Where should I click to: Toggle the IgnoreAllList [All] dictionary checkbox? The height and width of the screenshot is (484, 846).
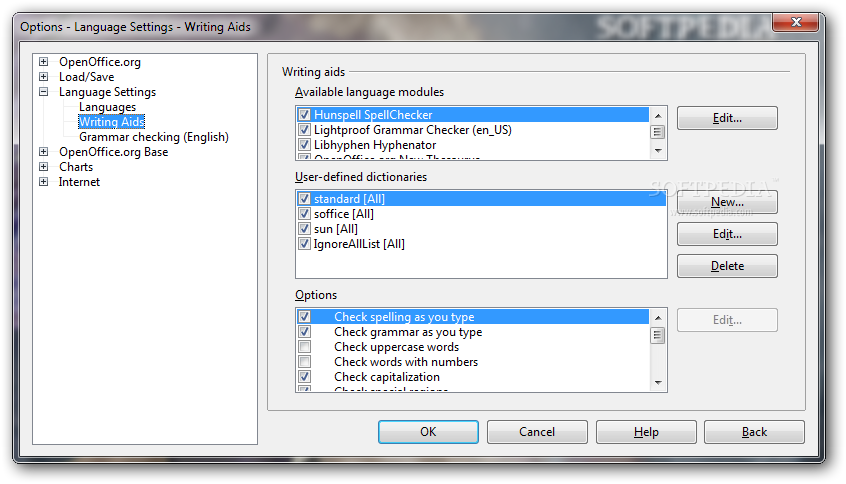304,244
